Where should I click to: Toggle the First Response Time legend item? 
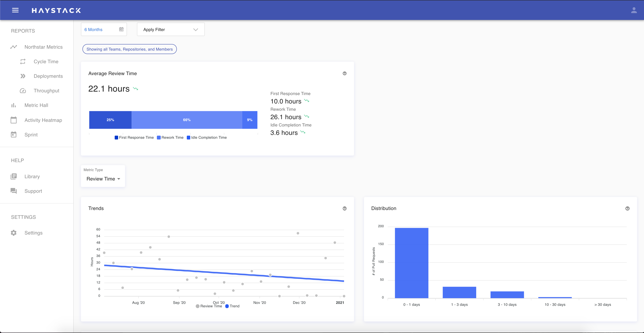134,137
